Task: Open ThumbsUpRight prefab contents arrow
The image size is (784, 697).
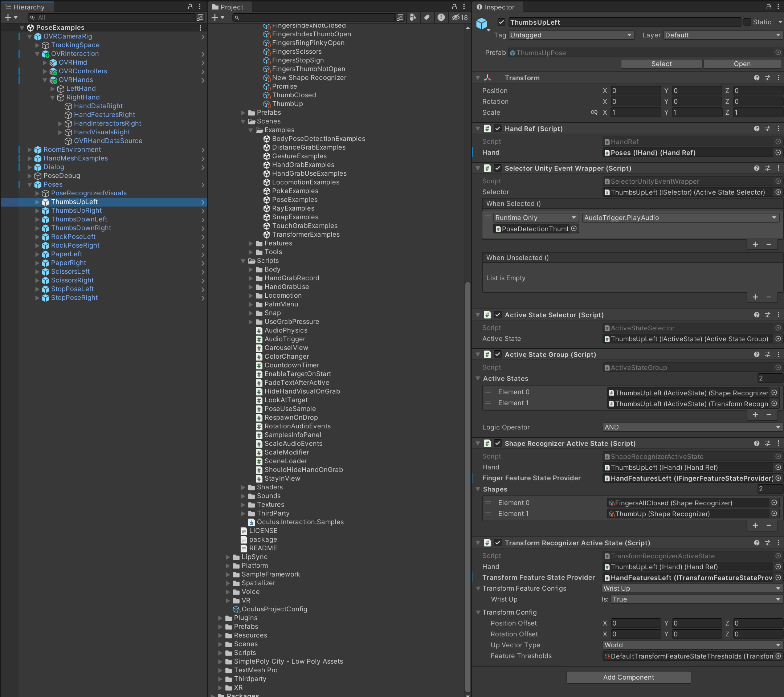Action: coord(203,211)
